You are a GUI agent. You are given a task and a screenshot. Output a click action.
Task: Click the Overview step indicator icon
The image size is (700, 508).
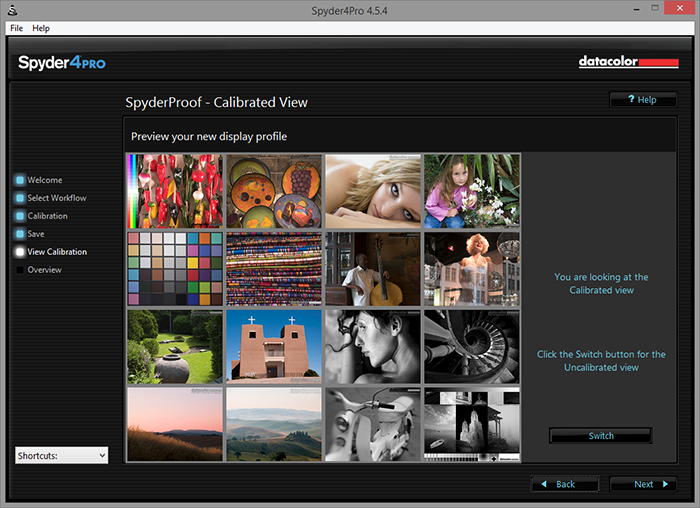20,270
